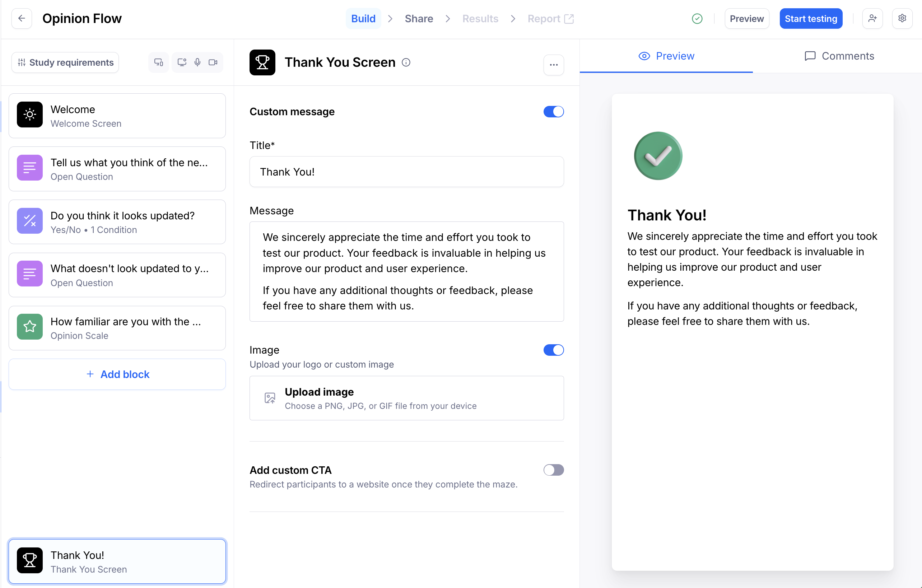Click the device type icon
The height and width of the screenshot is (588, 922).
coord(159,62)
